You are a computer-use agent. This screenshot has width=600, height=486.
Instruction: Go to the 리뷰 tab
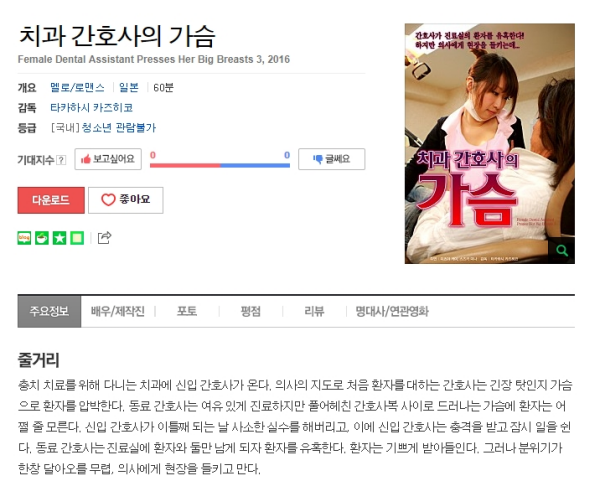[314, 311]
